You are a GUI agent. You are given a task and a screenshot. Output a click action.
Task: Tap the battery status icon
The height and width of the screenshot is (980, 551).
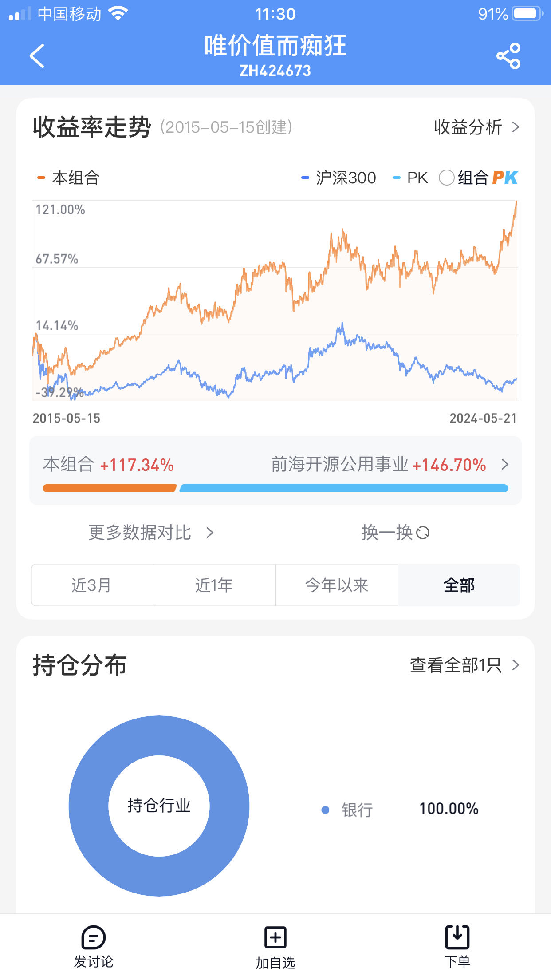point(527,14)
